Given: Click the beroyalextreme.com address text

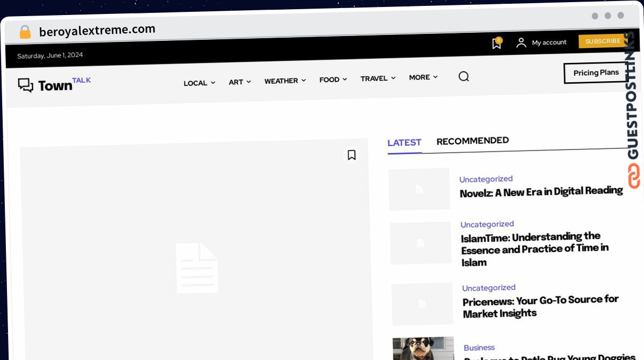Looking at the screenshot, I should [97, 30].
